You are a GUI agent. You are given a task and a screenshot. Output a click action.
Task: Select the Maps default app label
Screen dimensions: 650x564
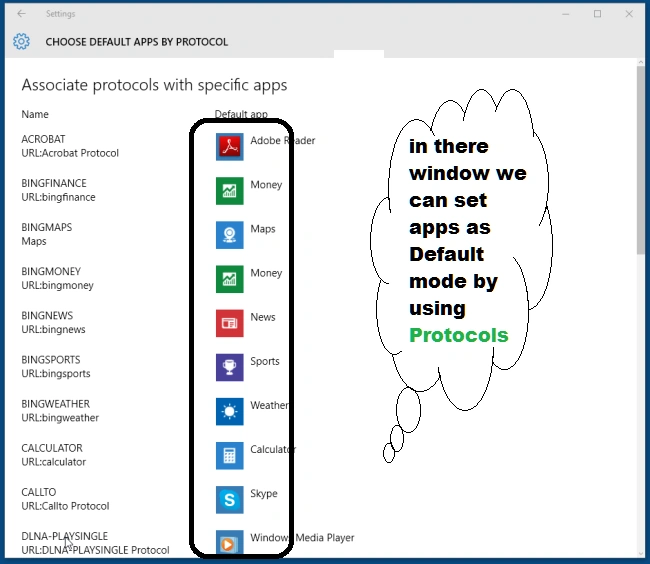tap(263, 229)
